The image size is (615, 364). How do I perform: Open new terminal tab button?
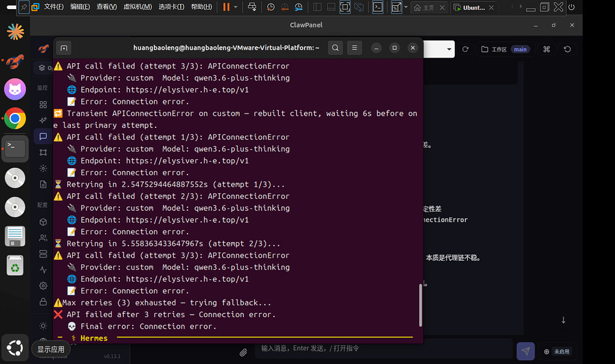pos(64,48)
